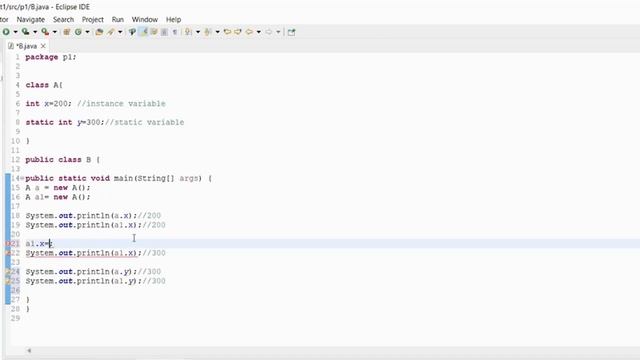Open the External Tools dropdown arrow
The height and width of the screenshot is (360, 640).
coord(55,32)
